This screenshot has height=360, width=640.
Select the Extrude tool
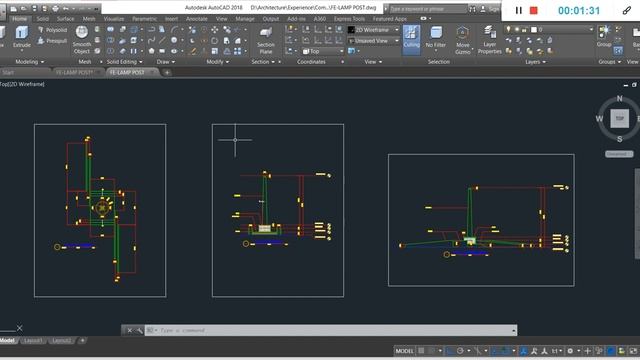(x=22, y=37)
